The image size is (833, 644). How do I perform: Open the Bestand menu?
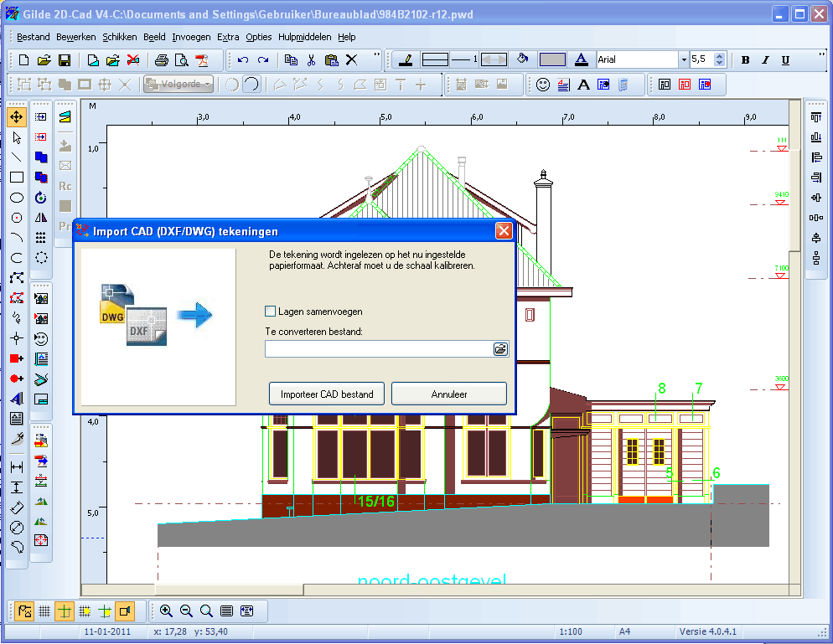click(x=33, y=37)
